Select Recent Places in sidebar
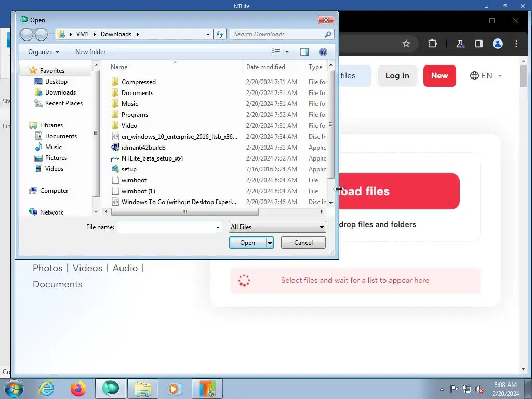532x399 pixels. (x=63, y=103)
